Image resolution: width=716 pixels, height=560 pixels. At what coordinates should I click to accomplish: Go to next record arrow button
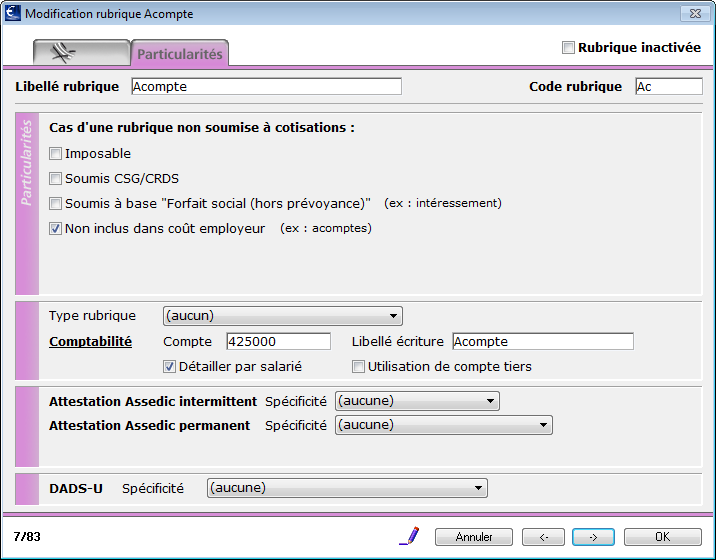(x=593, y=537)
